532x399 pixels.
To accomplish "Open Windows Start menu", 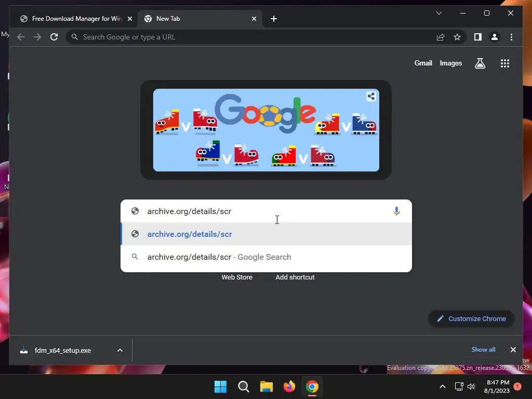I will pos(220,387).
